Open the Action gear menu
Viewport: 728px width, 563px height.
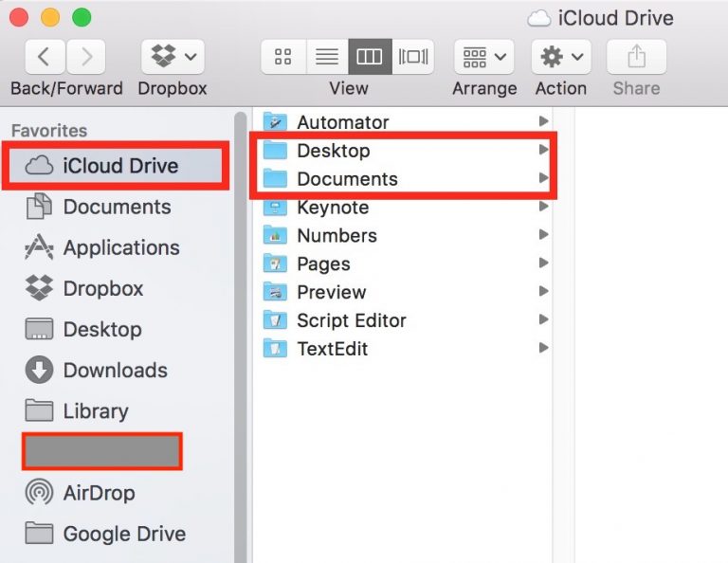561,57
